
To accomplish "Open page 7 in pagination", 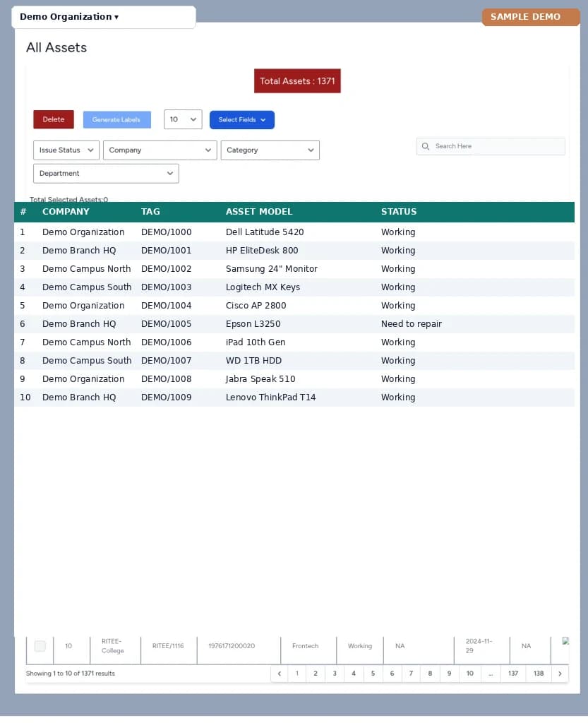I will click(411, 674).
